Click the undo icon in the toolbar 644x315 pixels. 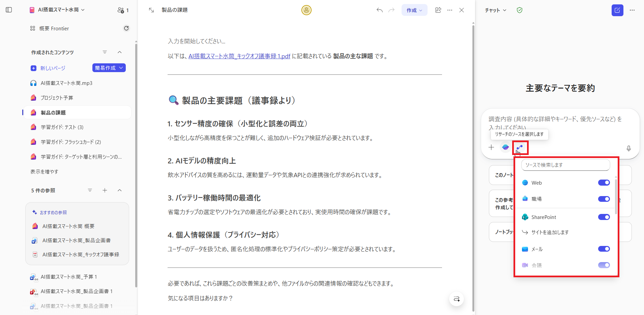tap(379, 10)
